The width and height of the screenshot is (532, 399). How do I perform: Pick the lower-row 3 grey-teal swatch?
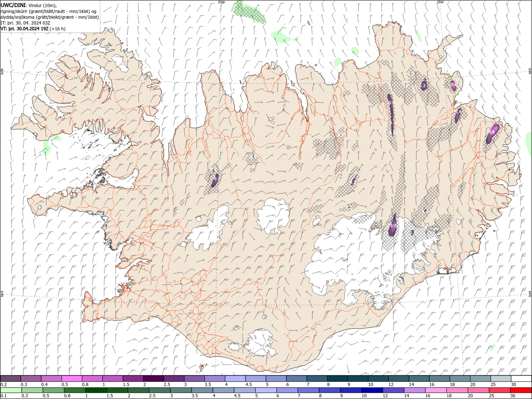click(181, 390)
